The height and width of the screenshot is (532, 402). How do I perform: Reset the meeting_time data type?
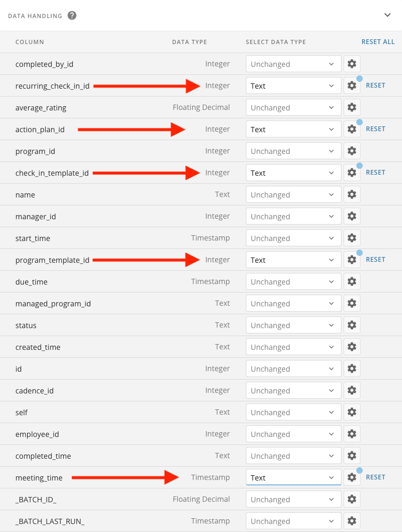[375, 477]
